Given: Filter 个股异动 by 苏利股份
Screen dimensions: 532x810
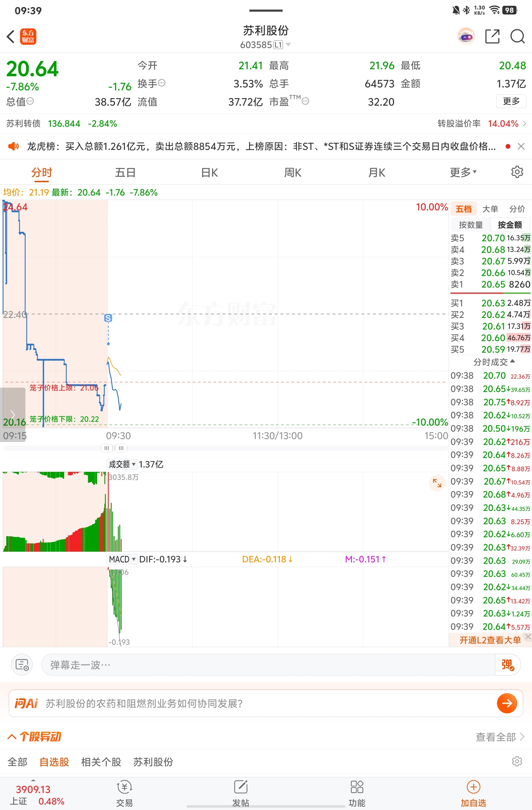Looking at the screenshot, I should pos(153,762).
